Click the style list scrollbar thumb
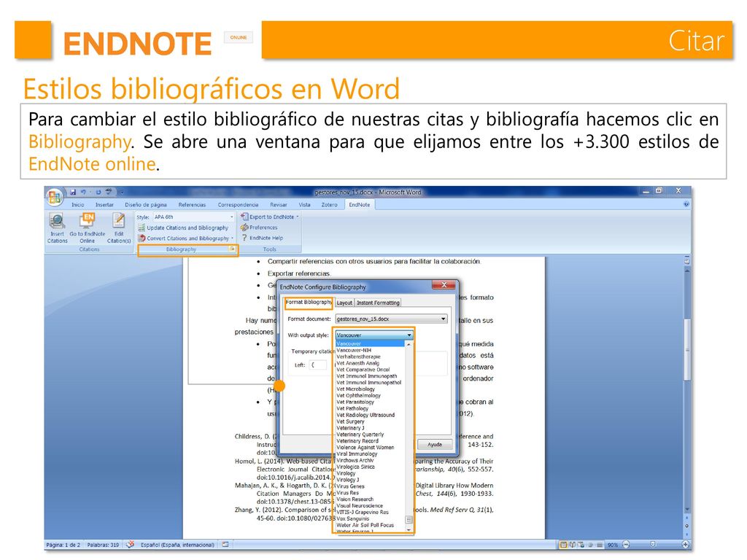 tap(409, 519)
